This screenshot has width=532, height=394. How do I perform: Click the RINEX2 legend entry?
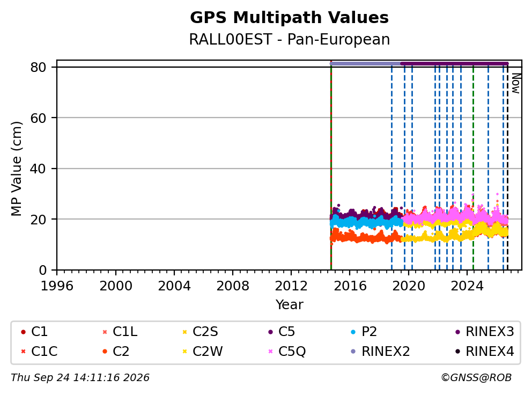click(x=380, y=352)
